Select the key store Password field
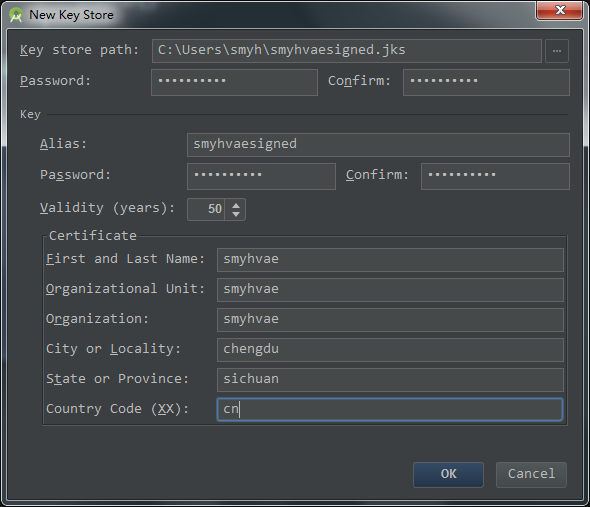The width and height of the screenshot is (590, 507). pos(234,82)
